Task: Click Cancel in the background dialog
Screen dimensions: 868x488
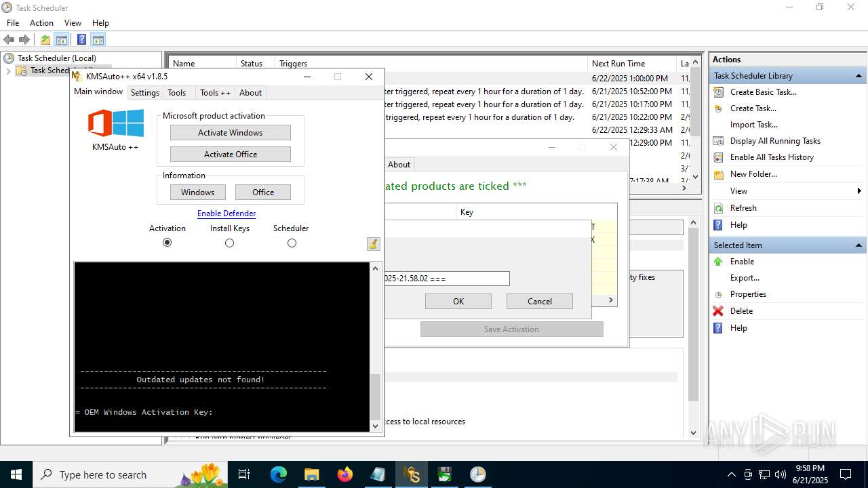Action: coord(540,302)
